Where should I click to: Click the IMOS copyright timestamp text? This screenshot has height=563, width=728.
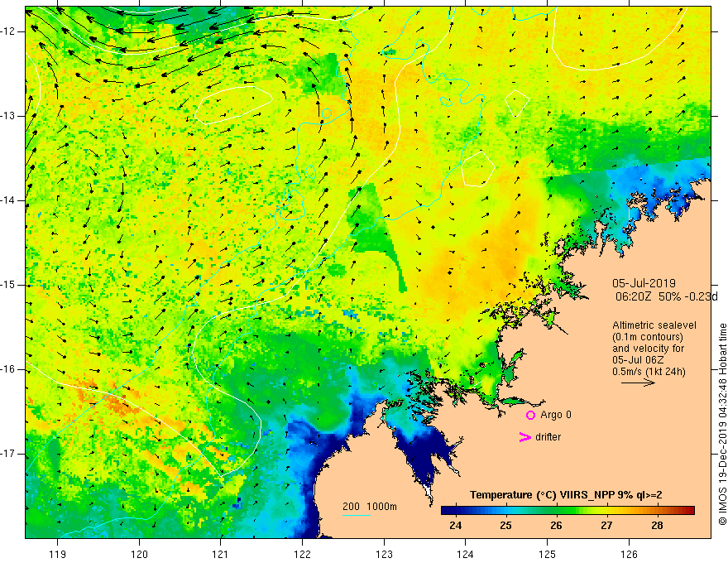coord(722,425)
